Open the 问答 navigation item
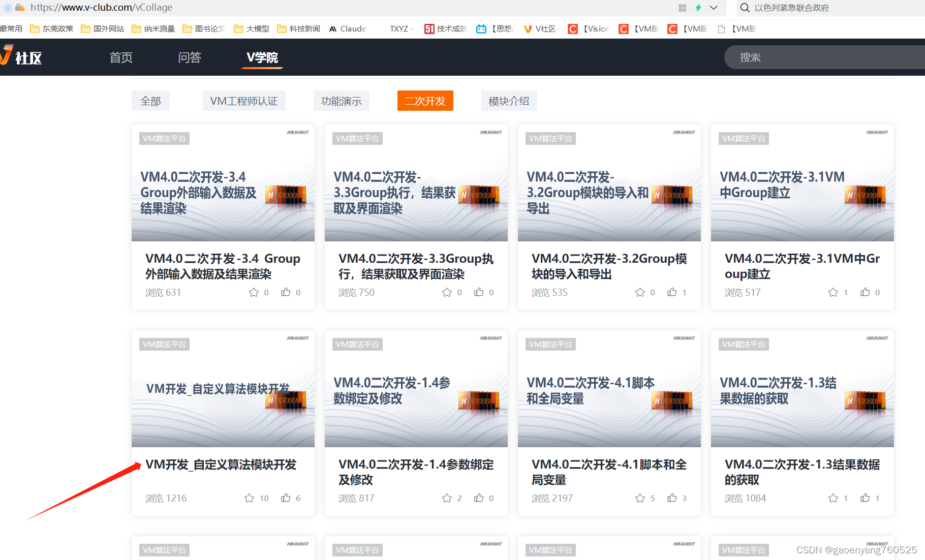This screenshot has width=925, height=560. 190,57
